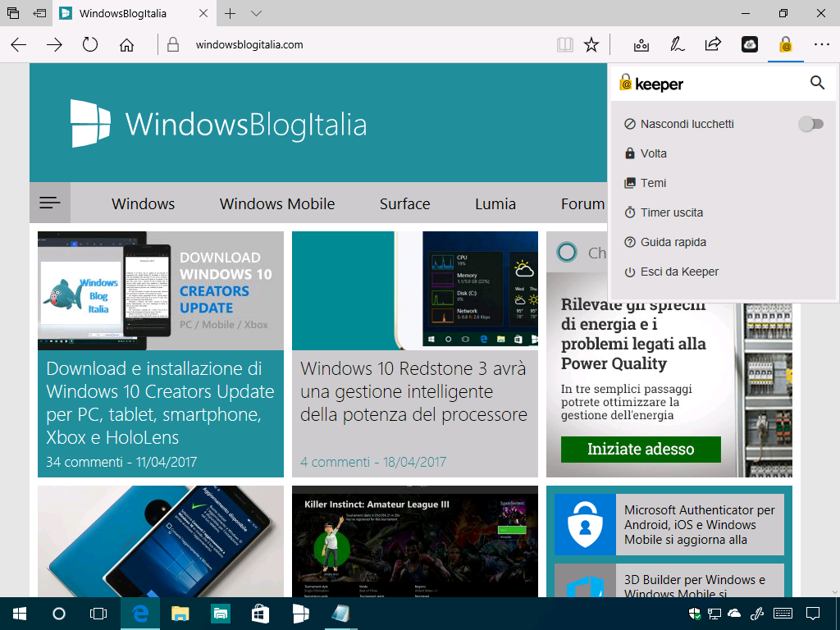The image size is (840, 630).
Task: Show tab previews chevron
Action: click(x=256, y=13)
